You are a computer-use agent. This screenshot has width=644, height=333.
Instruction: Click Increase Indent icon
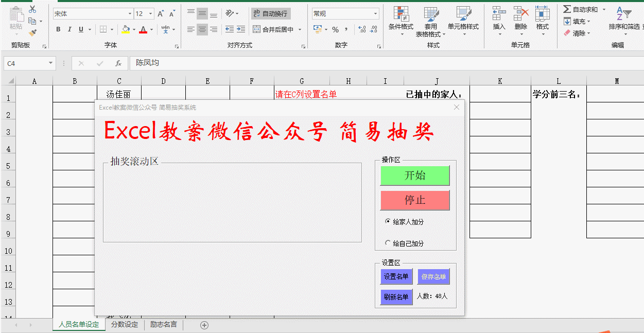[241, 29]
